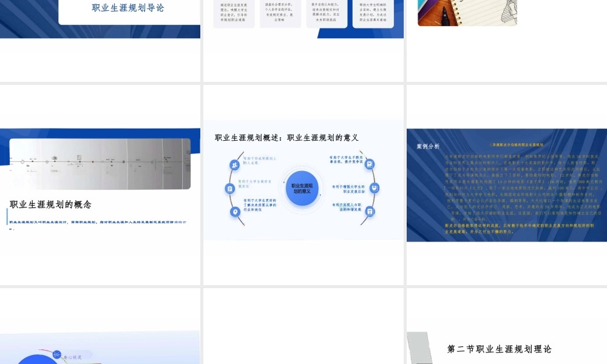
Task: Click the 案例分析 heading text
Action: (x=428, y=146)
